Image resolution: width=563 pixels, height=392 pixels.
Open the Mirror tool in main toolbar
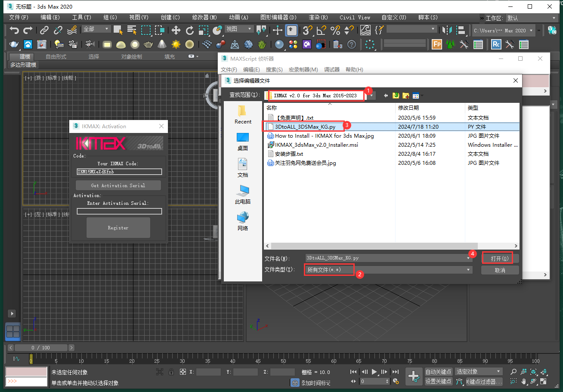click(x=447, y=30)
